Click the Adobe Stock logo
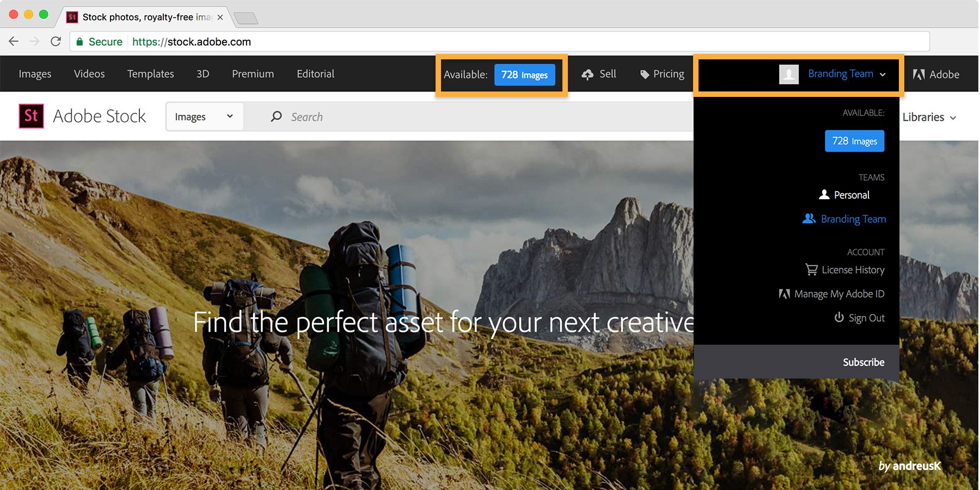The width and height of the screenshot is (980, 490). [82, 116]
